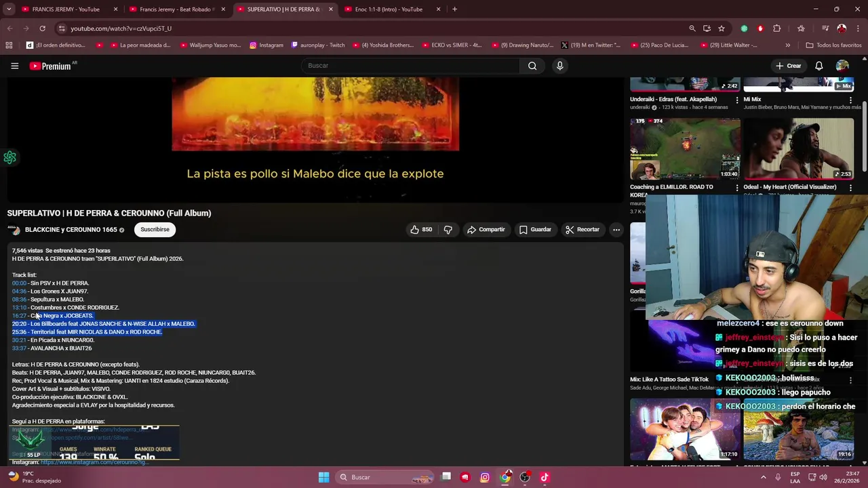Open options for Underaiki Edras video
This screenshot has height=488, width=868.
tap(737, 100)
